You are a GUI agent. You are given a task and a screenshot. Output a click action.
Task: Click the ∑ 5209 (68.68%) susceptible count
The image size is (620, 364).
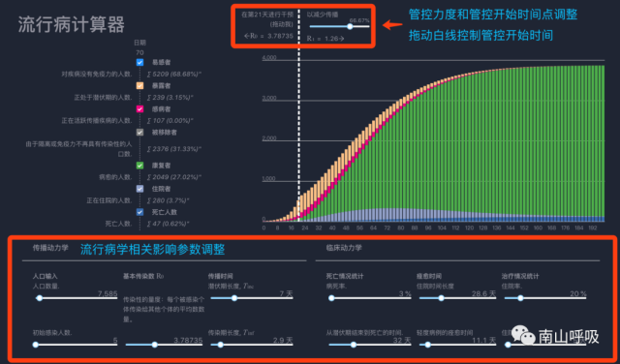(x=174, y=74)
